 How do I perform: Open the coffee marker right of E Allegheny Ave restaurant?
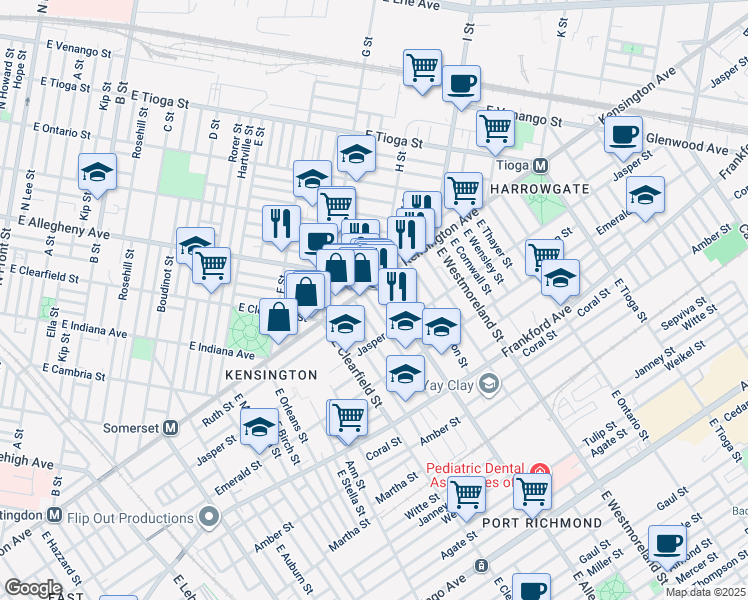click(x=317, y=241)
